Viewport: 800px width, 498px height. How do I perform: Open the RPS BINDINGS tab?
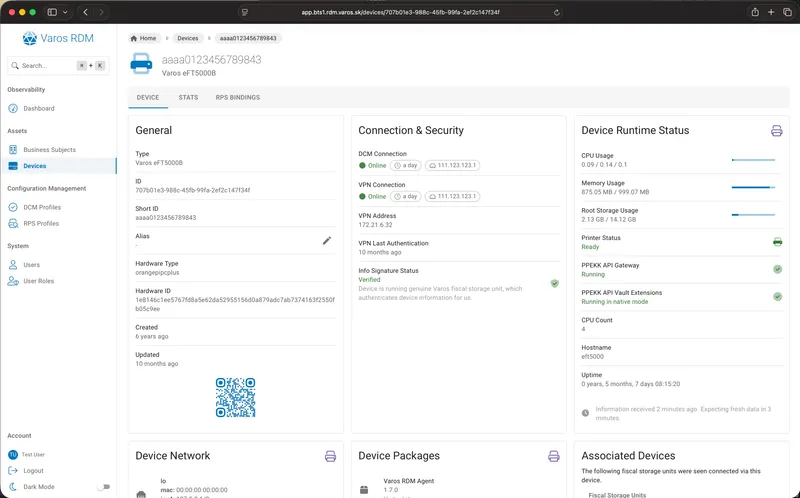pyautogui.click(x=238, y=97)
